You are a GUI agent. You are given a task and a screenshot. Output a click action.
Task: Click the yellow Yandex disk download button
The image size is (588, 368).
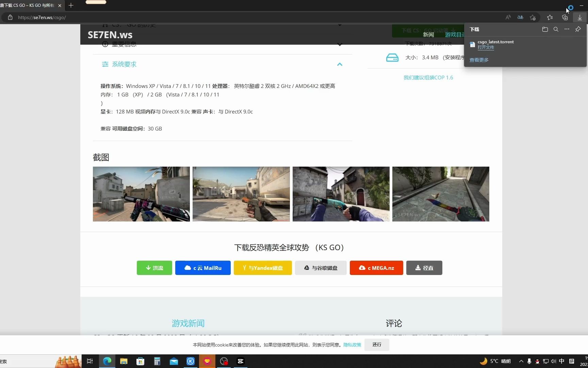pos(263,268)
